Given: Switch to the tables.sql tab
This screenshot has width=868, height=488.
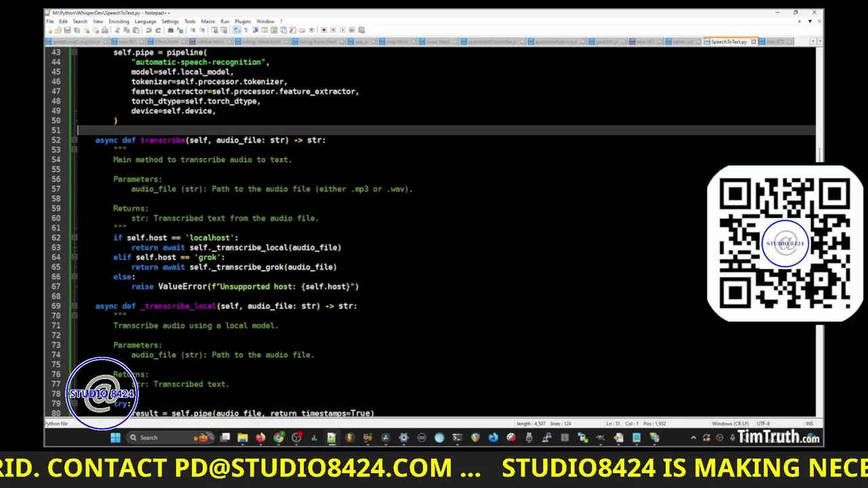Looking at the screenshot, I should (x=684, y=42).
